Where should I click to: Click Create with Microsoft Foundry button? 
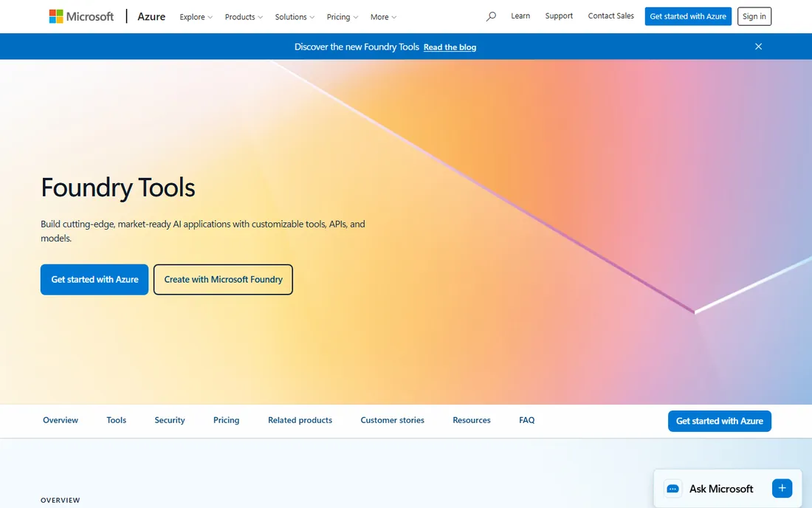click(223, 280)
